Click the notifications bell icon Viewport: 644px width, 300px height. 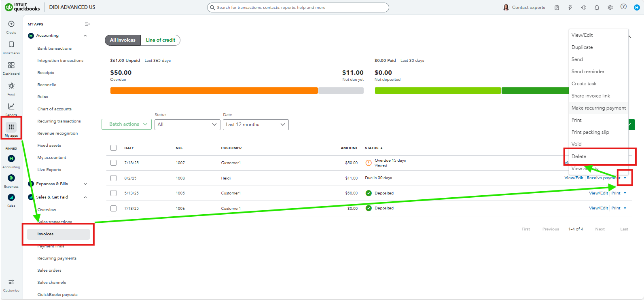click(x=597, y=7)
